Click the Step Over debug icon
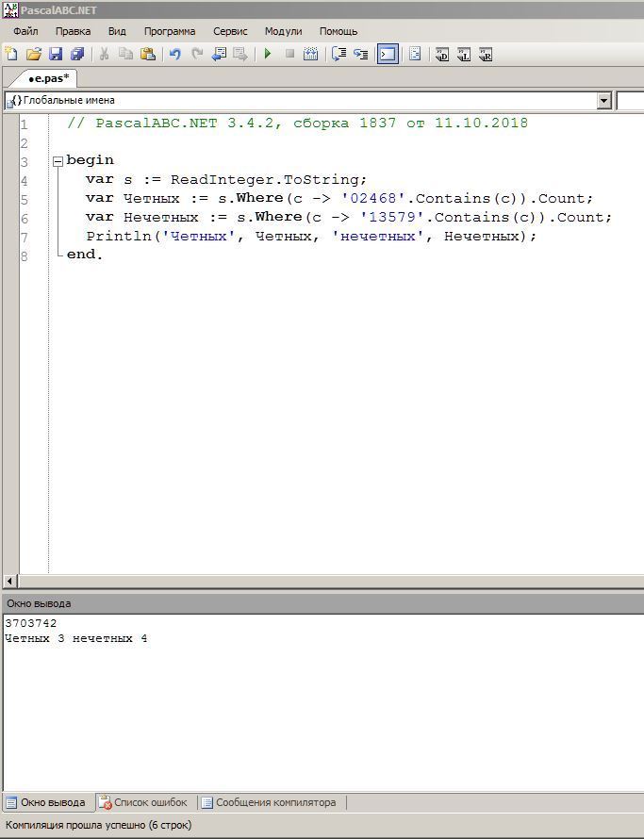 [x=339, y=54]
